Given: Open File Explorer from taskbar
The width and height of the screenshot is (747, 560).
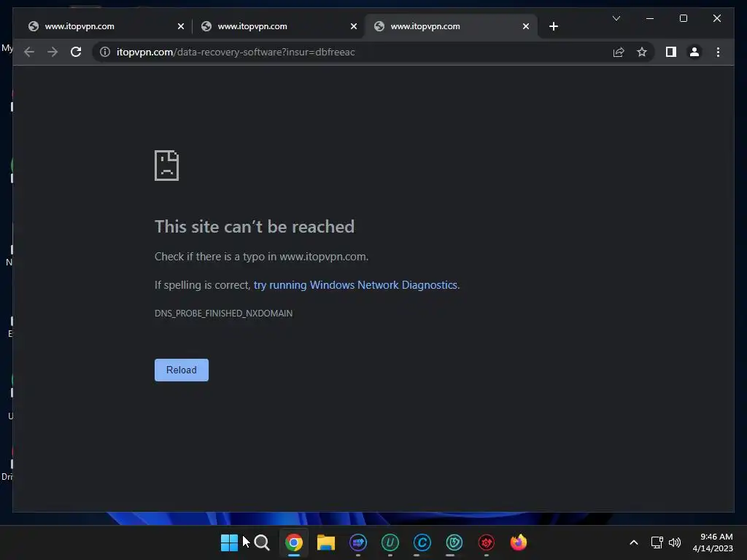Looking at the screenshot, I should click(326, 542).
